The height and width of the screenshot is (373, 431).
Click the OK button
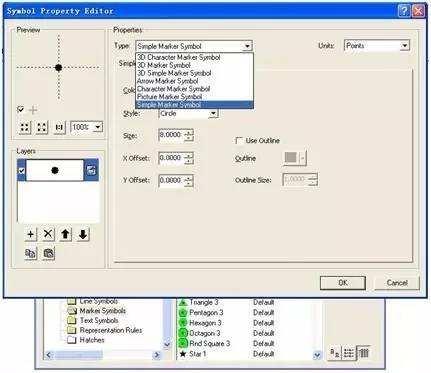[343, 283]
